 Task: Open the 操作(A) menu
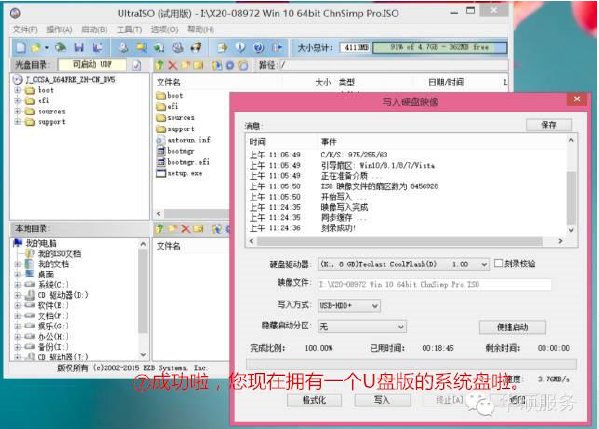coord(59,29)
